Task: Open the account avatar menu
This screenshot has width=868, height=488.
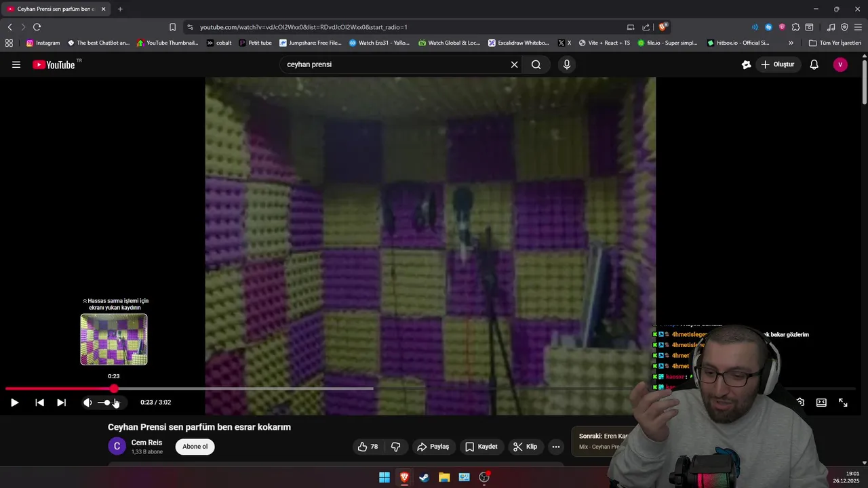Action: click(x=840, y=65)
